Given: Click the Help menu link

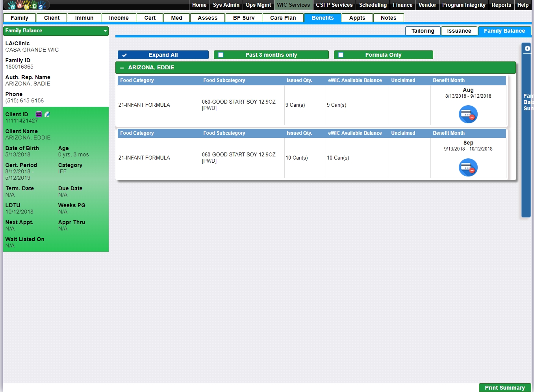Looking at the screenshot, I should [x=523, y=5].
